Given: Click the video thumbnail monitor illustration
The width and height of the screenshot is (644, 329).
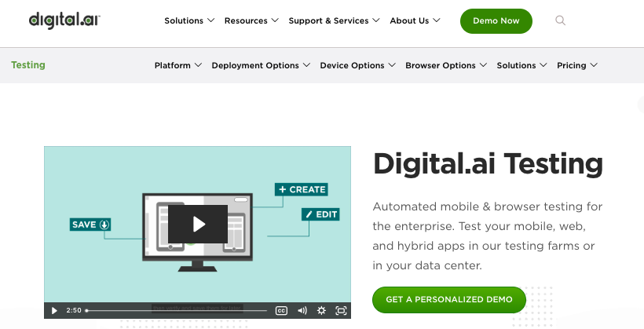Looking at the screenshot, I should (198, 232).
